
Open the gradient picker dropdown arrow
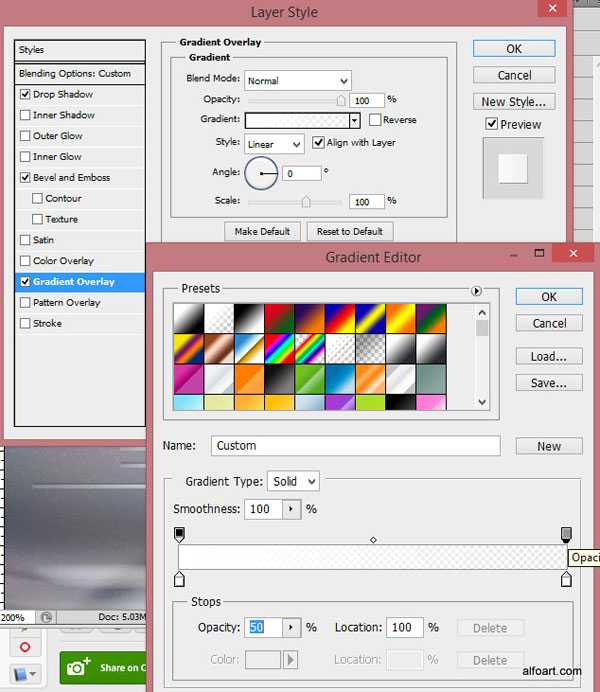point(354,120)
